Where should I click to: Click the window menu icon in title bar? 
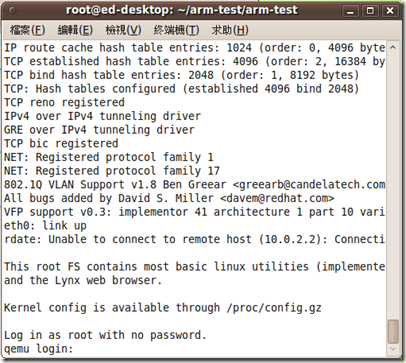click(13, 11)
